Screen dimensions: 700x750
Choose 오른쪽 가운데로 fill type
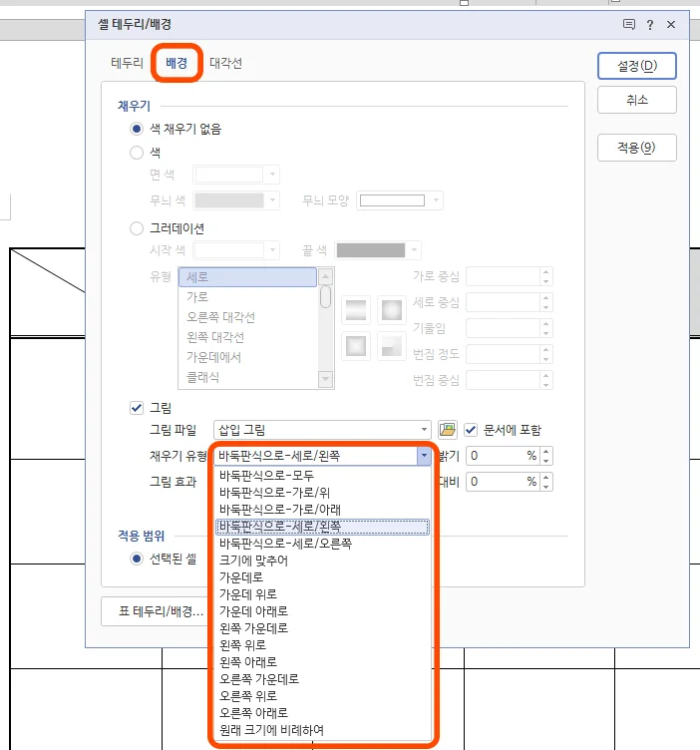point(323,679)
